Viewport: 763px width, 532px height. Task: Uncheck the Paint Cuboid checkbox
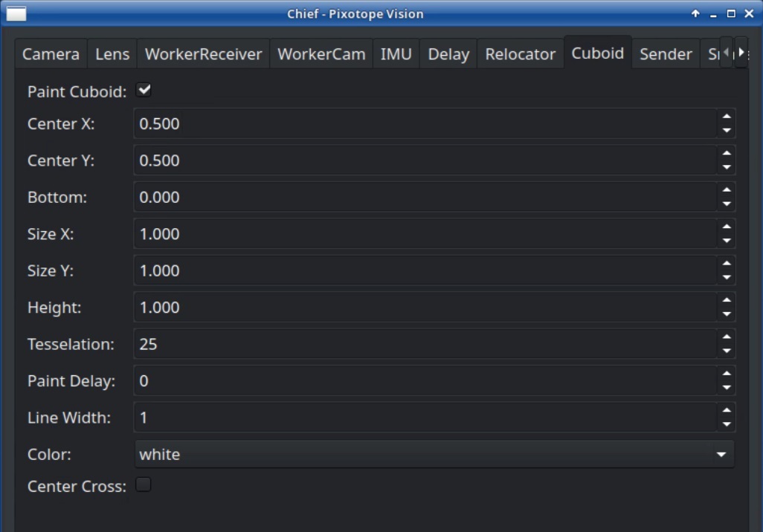click(x=144, y=91)
